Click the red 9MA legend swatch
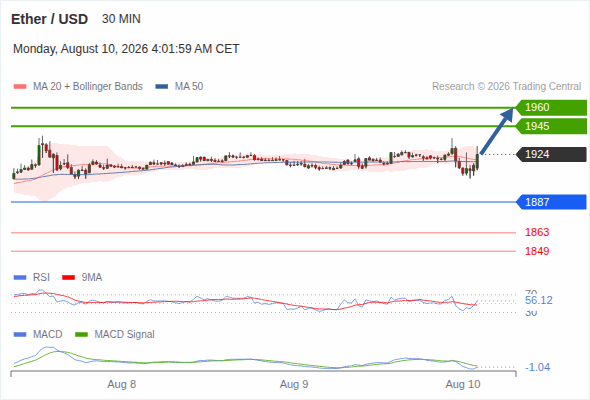Viewport: 590px width, 400px height. click(x=68, y=278)
